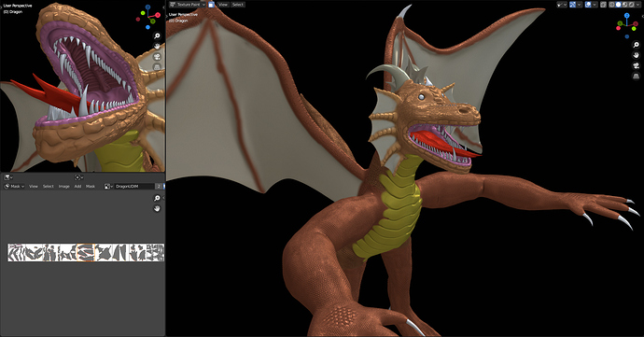Click zoom magnifier in left viewport
The width and height of the screenshot is (644, 337).
pyautogui.click(x=157, y=35)
